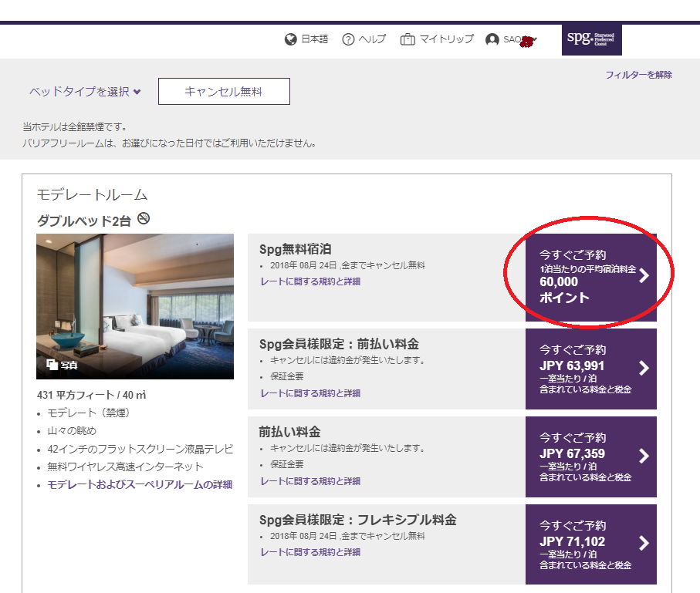
Task: Open rate terms link under Spg無料宿泊
Action: point(310,281)
